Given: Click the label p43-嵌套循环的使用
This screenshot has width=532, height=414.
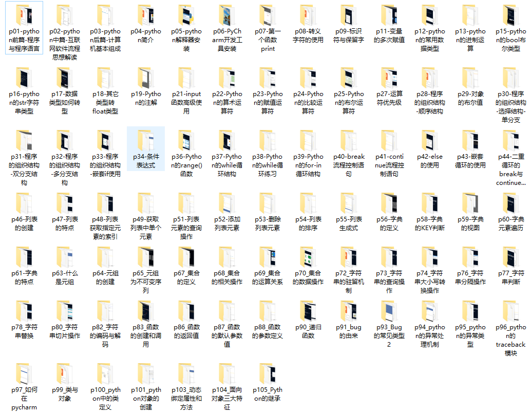Looking at the screenshot, I should pyautogui.click(x=470, y=161).
